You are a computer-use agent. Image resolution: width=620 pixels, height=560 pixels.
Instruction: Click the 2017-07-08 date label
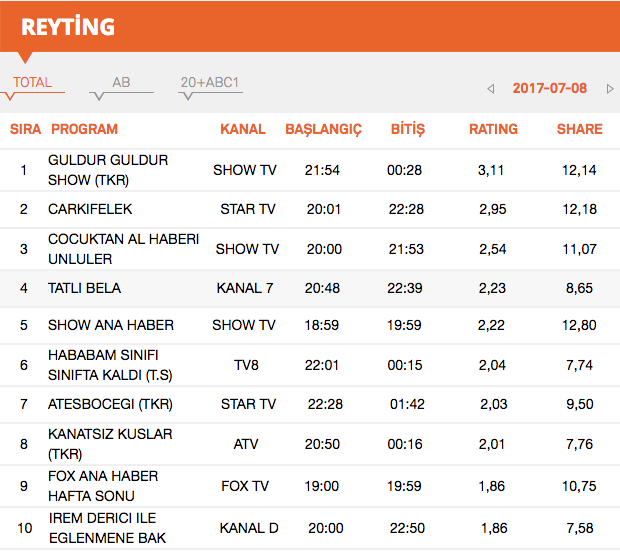pos(549,88)
